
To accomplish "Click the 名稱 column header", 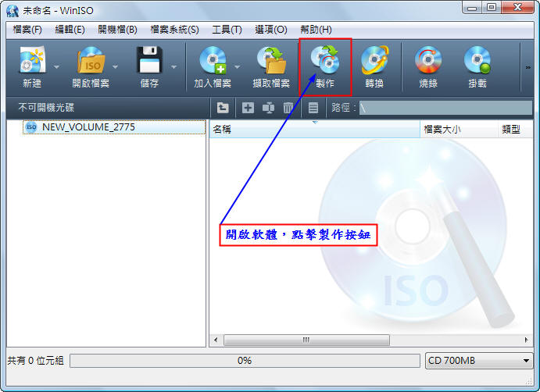I will coord(315,130).
